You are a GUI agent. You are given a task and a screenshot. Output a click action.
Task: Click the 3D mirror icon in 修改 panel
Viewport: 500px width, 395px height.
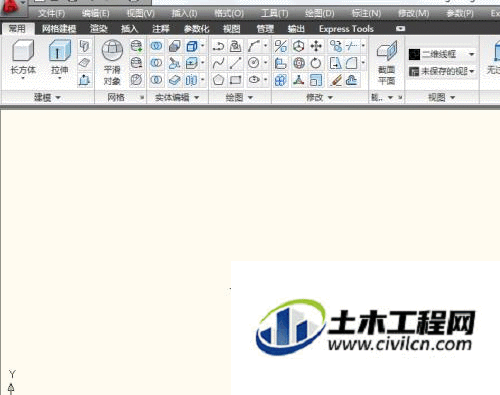pos(281,46)
